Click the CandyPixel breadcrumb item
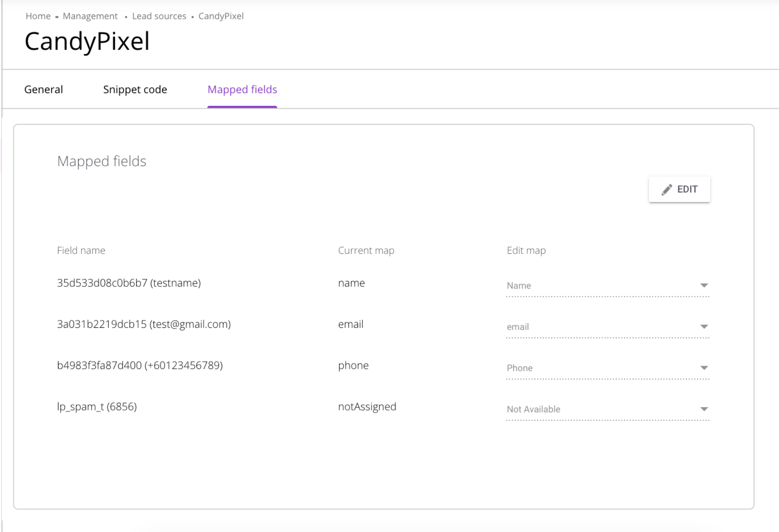Screen dimensions: 779x532 tap(221, 16)
